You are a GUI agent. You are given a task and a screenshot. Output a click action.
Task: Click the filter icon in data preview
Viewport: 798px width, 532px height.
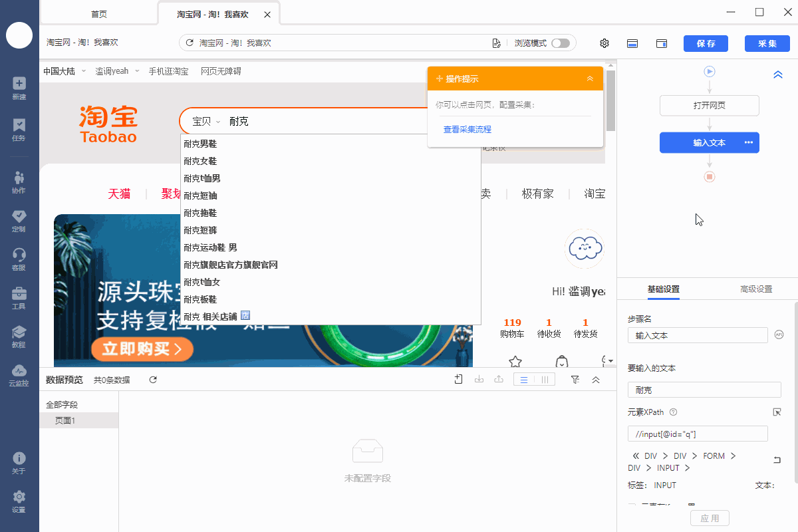point(575,380)
